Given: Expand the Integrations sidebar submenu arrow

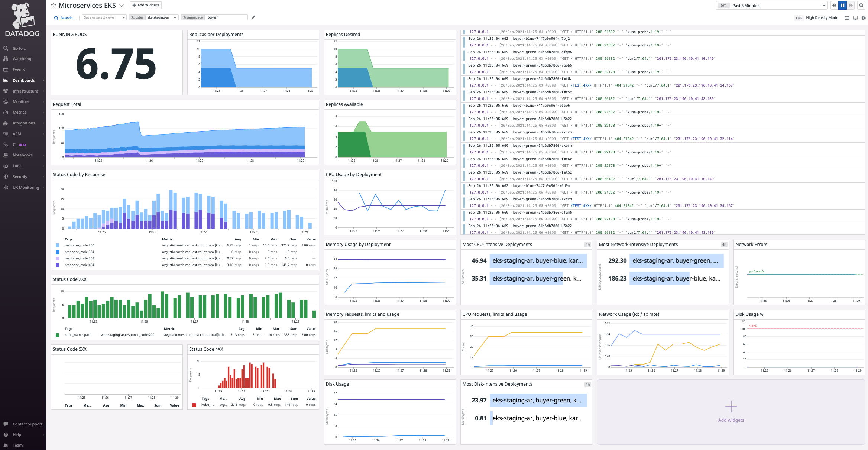Looking at the screenshot, I should click(43, 123).
